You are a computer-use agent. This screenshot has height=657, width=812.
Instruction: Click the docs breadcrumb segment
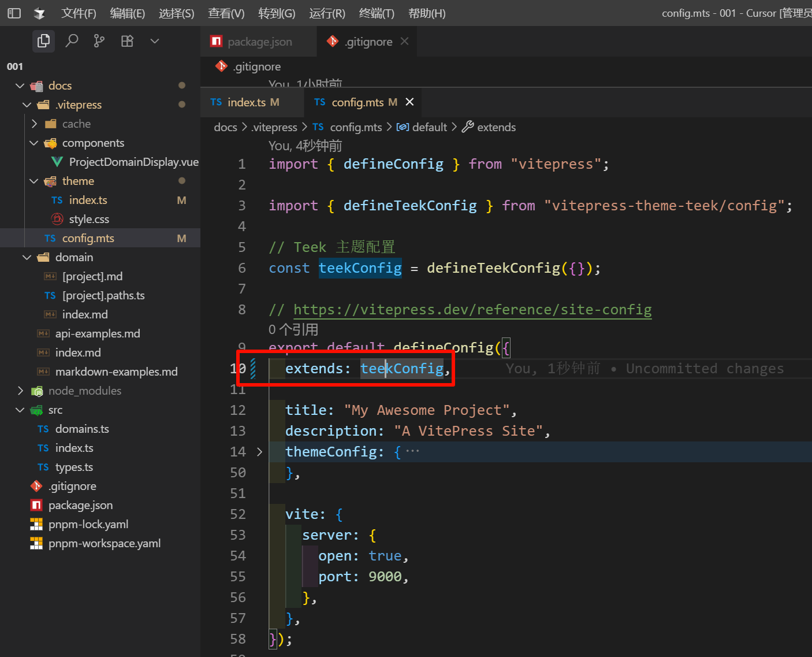(225, 127)
